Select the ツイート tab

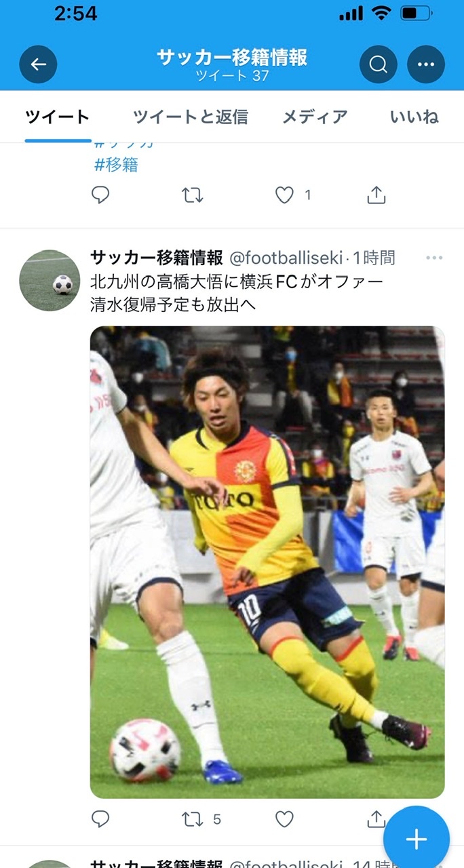pos(58,117)
